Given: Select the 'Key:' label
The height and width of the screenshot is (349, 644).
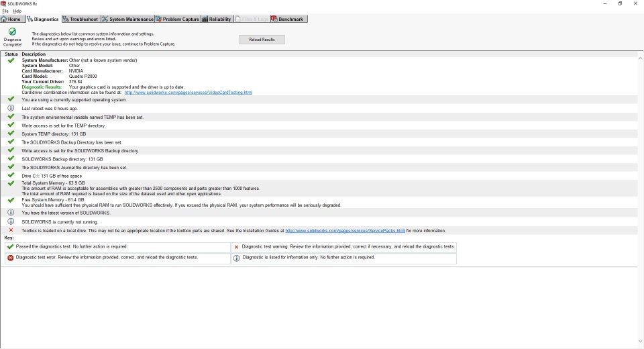Looking at the screenshot, I should tap(9, 238).
